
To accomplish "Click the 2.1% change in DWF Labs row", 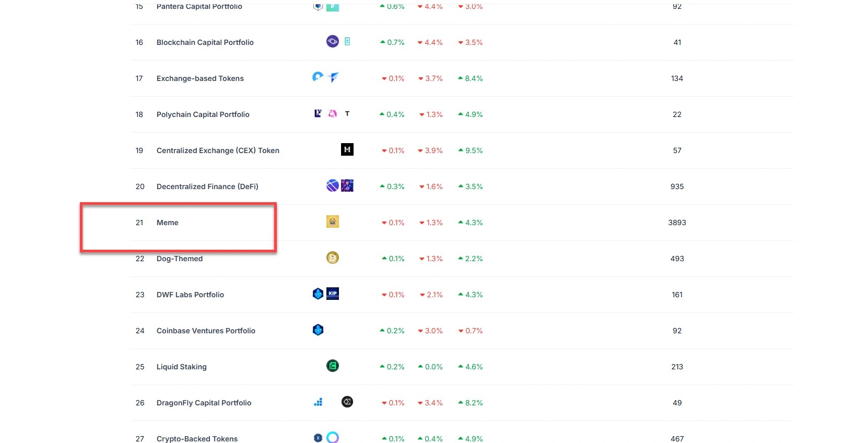I will pyautogui.click(x=431, y=295).
